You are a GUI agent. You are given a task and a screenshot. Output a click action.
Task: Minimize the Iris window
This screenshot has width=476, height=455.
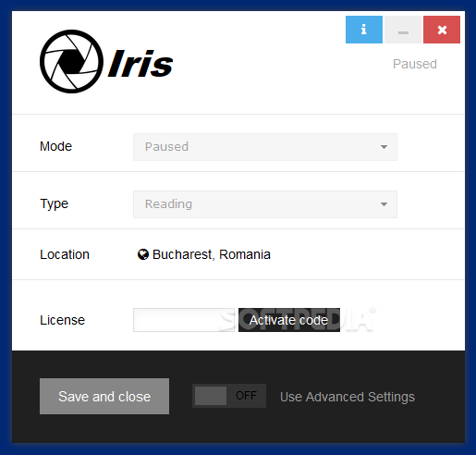[x=403, y=30]
